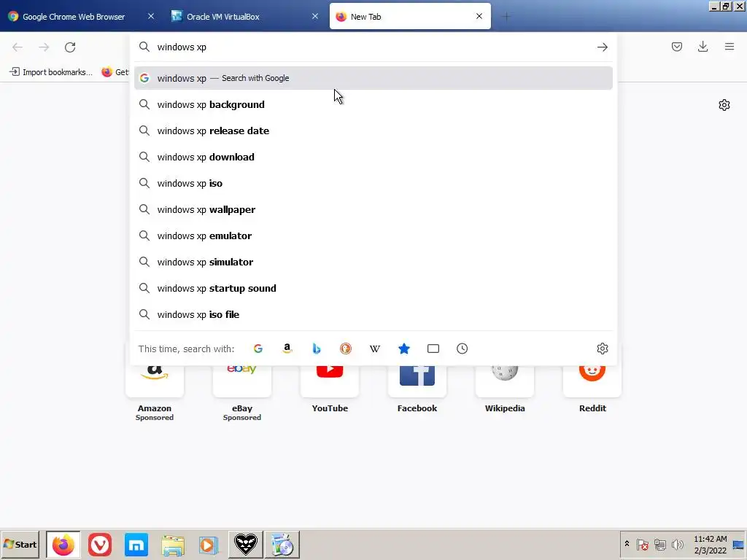Open the network tray icon
This screenshot has height=560, width=747.
(659, 544)
